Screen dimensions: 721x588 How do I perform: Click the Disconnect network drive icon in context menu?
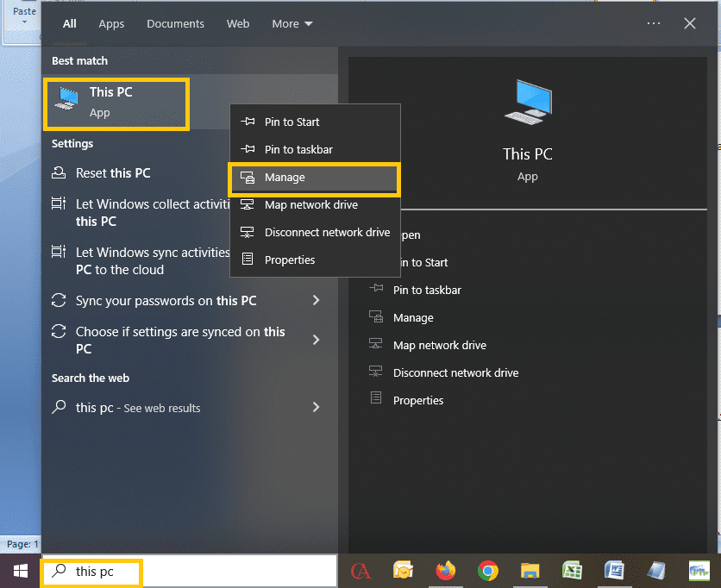[248, 232]
